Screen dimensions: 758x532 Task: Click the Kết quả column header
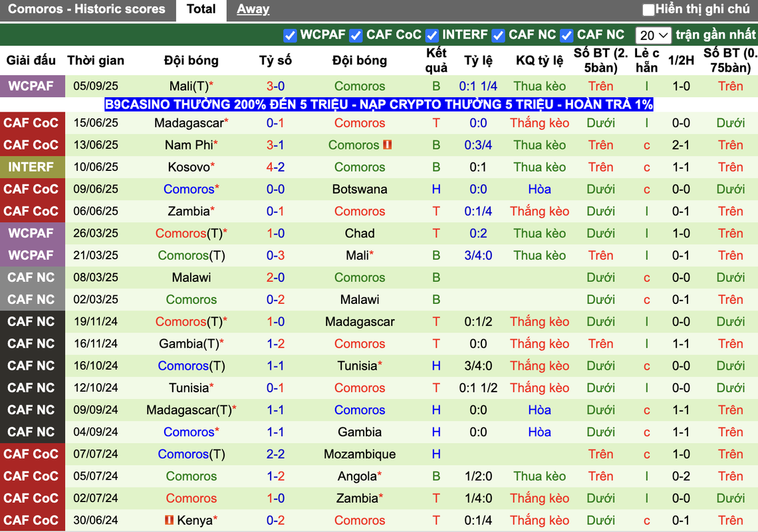pos(436,61)
